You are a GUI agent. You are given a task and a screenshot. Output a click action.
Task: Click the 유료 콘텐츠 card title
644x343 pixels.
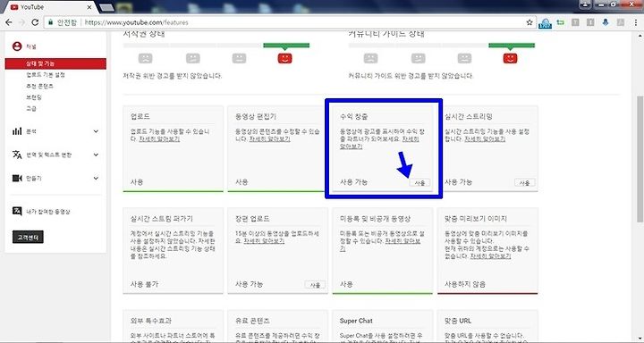click(x=253, y=321)
